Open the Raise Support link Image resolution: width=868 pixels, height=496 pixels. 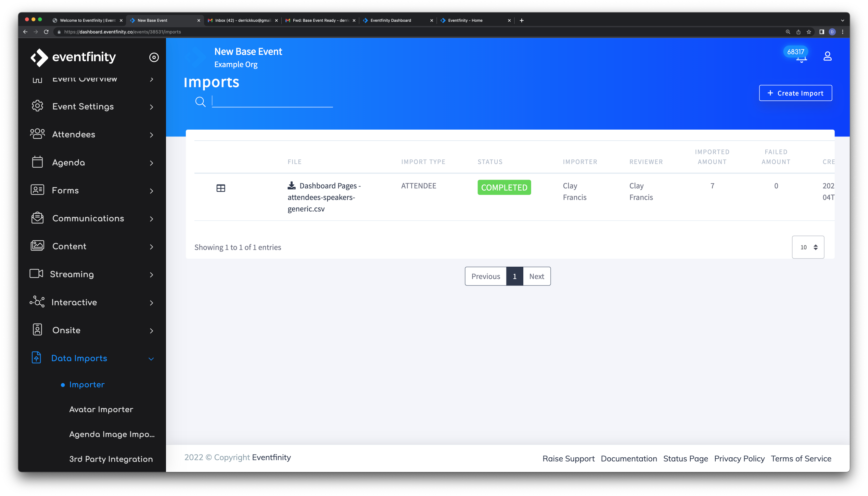coord(568,459)
